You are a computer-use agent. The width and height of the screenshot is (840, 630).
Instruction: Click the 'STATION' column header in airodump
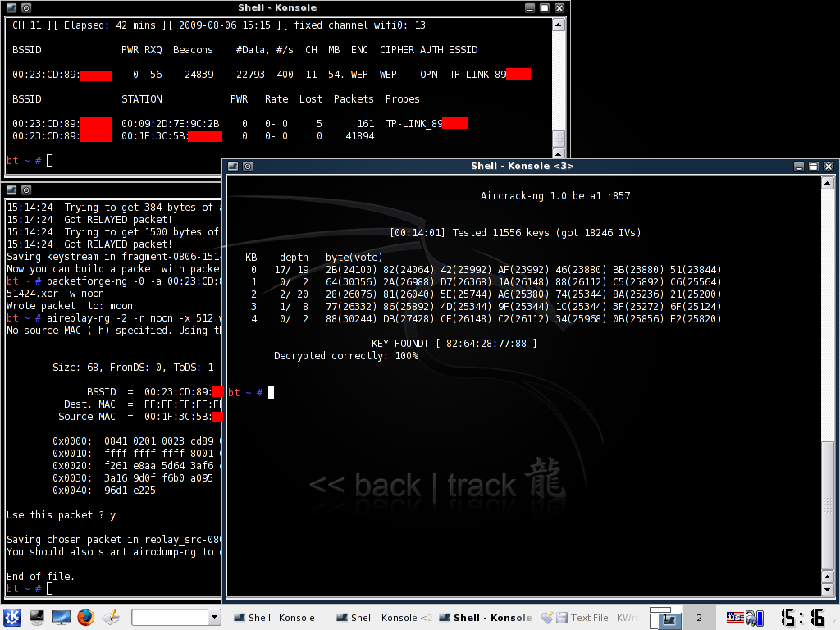click(x=142, y=99)
